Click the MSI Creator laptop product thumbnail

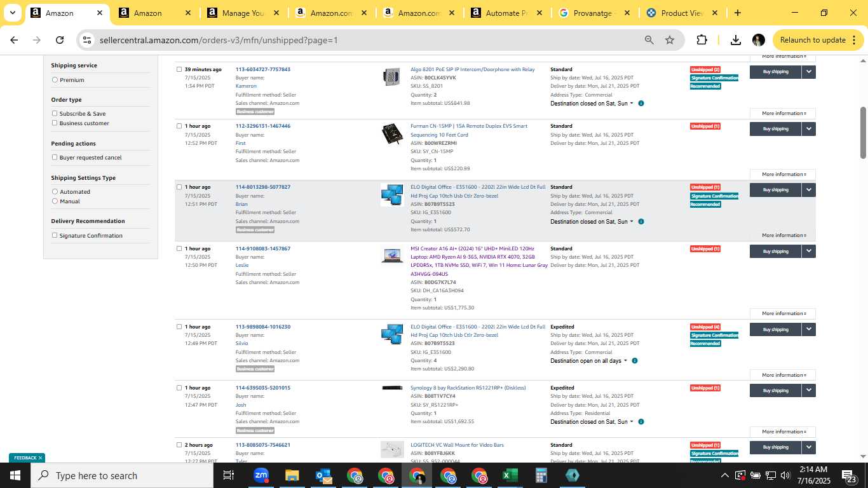pos(391,255)
